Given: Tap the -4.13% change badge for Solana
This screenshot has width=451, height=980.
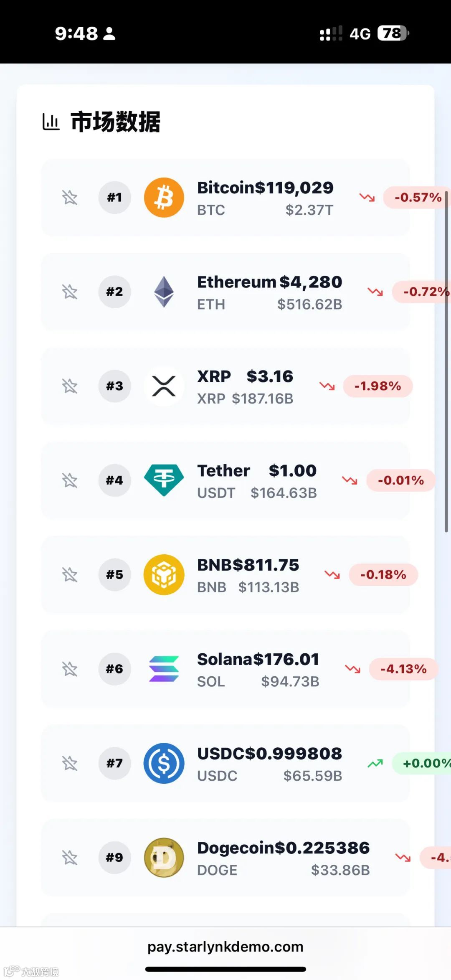Looking at the screenshot, I should click(403, 669).
